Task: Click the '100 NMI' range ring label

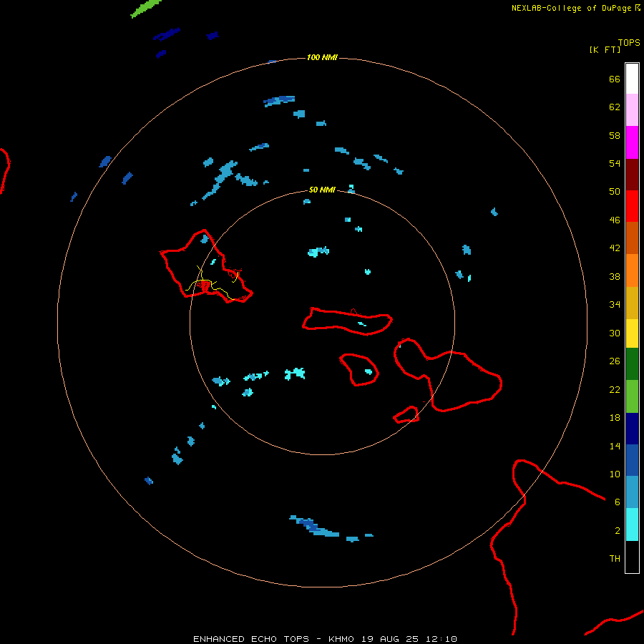Action: pyautogui.click(x=322, y=57)
